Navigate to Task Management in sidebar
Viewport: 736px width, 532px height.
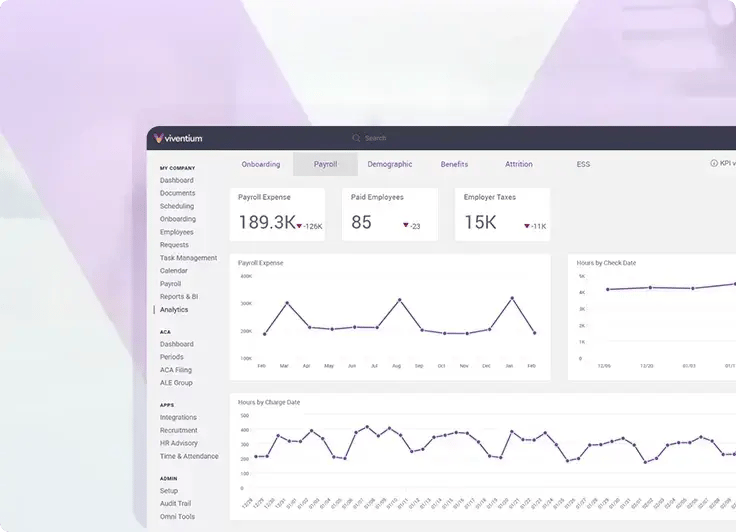(188, 258)
